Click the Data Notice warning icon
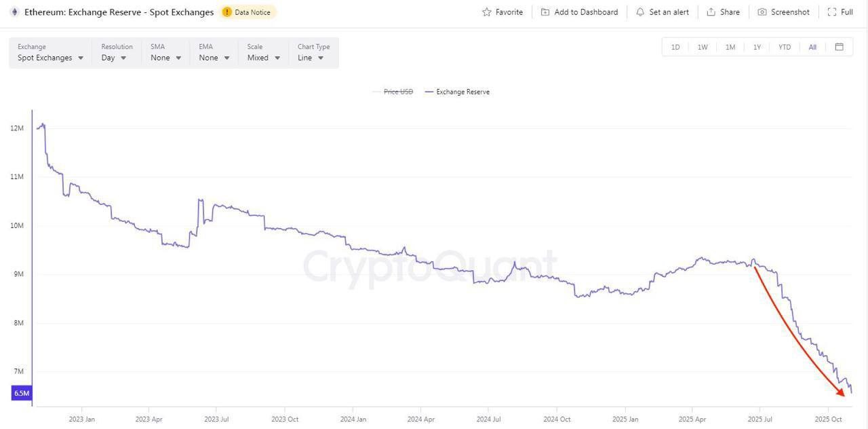868x429 pixels. tap(227, 12)
